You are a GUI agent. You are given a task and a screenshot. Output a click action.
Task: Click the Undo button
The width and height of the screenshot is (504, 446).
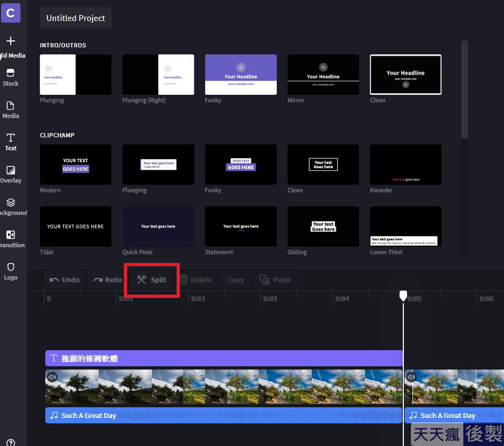[x=65, y=280]
